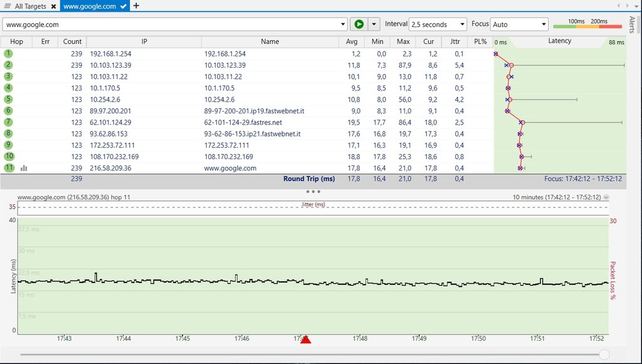Click the hop 4 green circle icon
The height and width of the screenshot is (364, 642).
pyautogui.click(x=8, y=88)
